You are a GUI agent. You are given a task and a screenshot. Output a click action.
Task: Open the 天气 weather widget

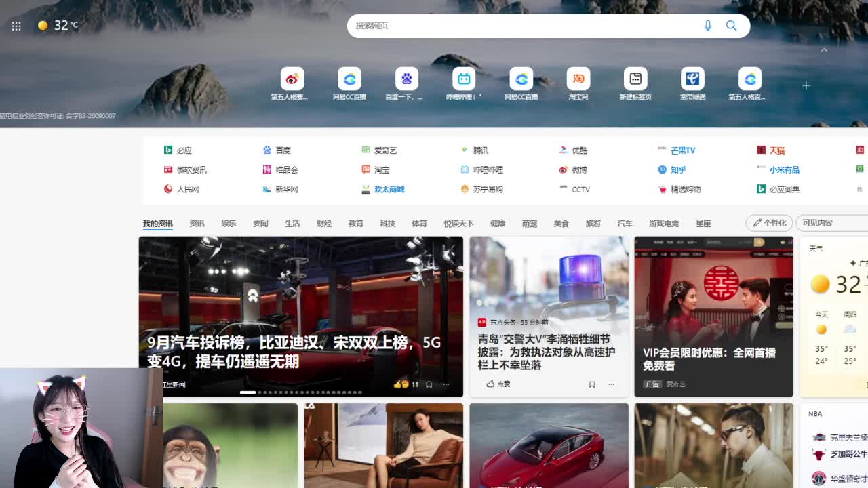pos(833,316)
